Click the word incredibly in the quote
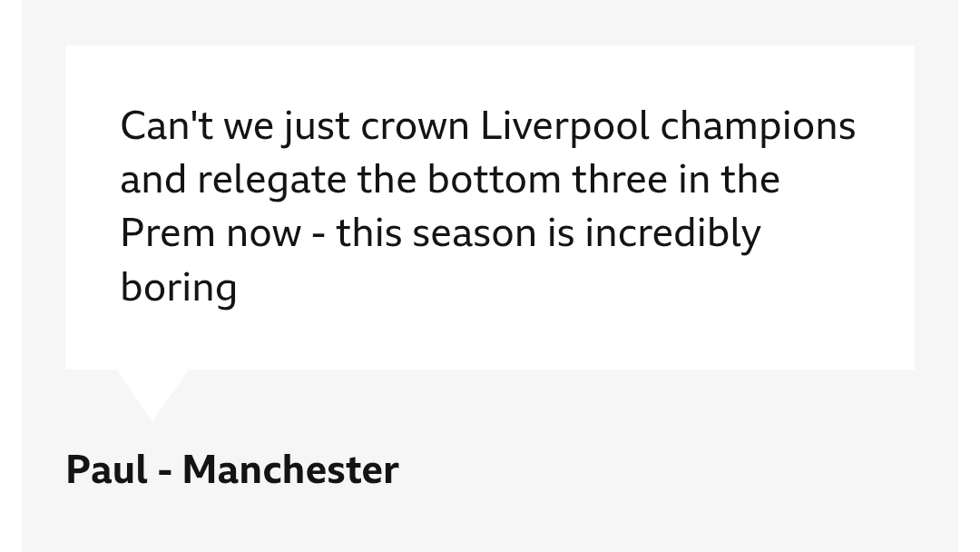Screen dimensions: 980x552 (672, 234)
